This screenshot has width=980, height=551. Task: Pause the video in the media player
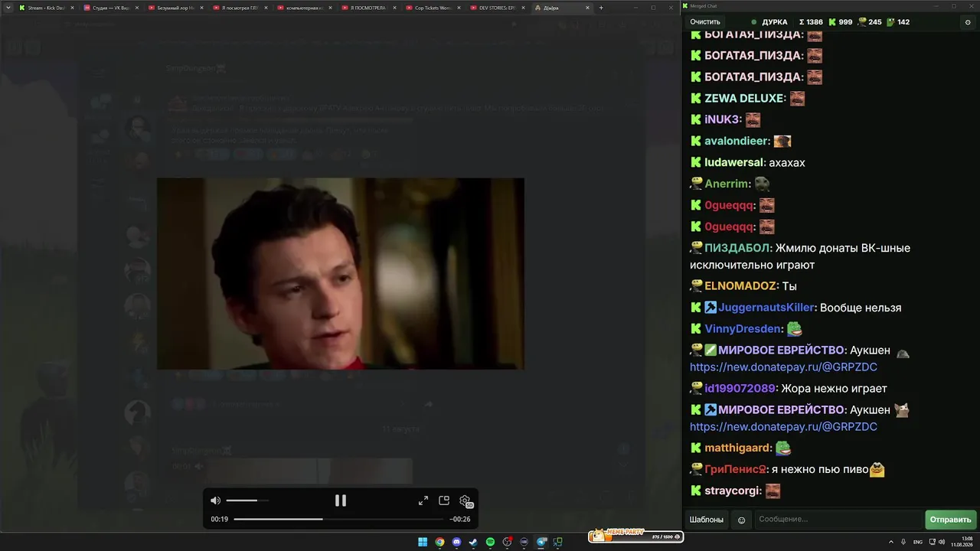pos(341,500)
